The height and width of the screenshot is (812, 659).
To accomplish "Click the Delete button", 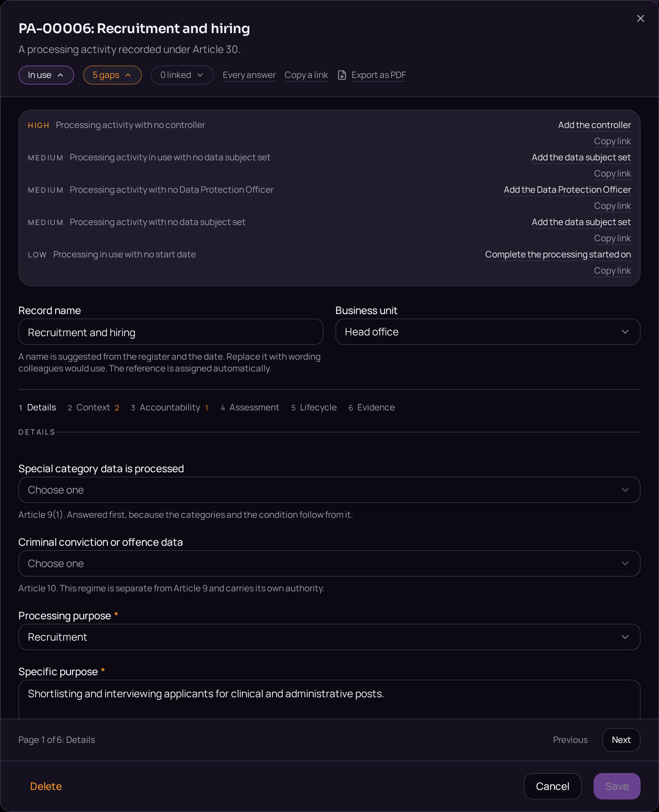I will click(x=46, y=786).
